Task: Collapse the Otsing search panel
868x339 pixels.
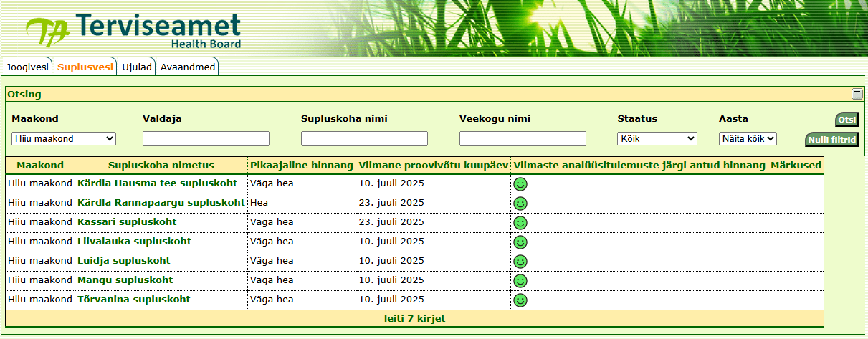Action: [857, 94]
